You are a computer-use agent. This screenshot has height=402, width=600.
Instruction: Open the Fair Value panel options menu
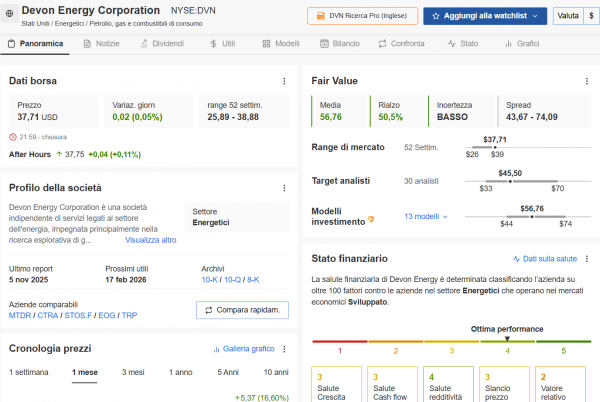click(586, 80)
